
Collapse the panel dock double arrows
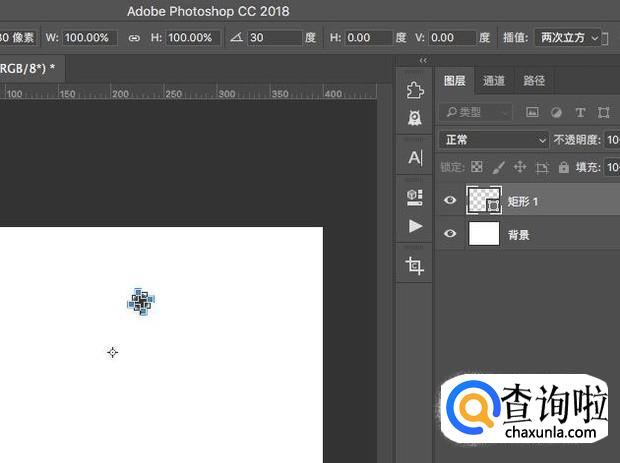tap(423, 60)
